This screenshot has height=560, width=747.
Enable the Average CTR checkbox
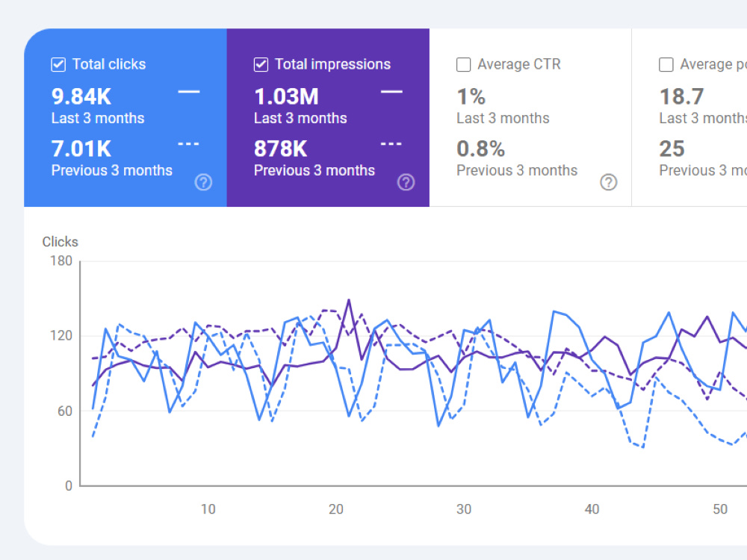point(464,64)
